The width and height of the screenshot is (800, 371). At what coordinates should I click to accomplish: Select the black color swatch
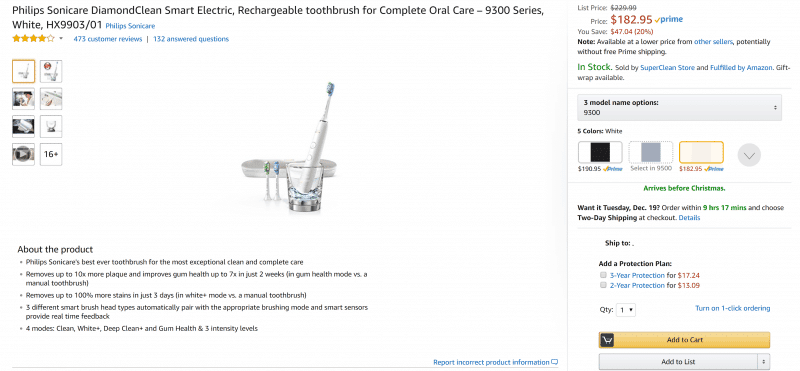600,152
